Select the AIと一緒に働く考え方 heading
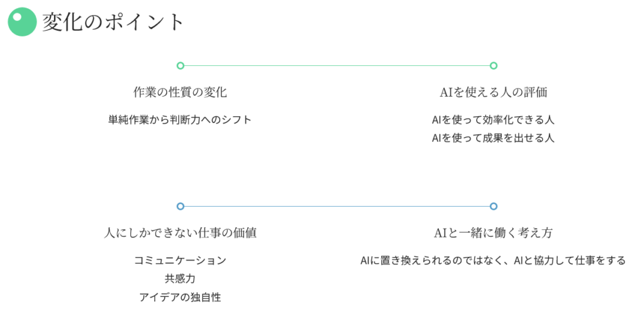Viewport: 644px width, 314px height. click(x=493, y=233)
